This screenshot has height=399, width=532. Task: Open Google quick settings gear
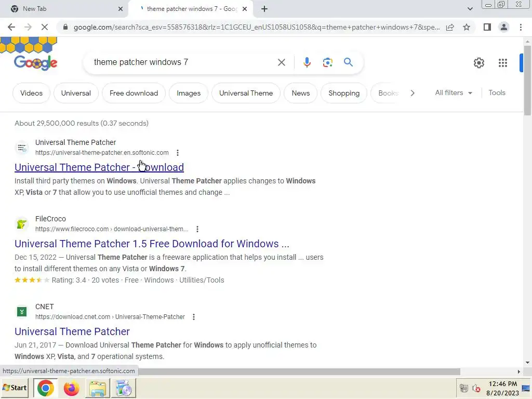coord(478,63)
